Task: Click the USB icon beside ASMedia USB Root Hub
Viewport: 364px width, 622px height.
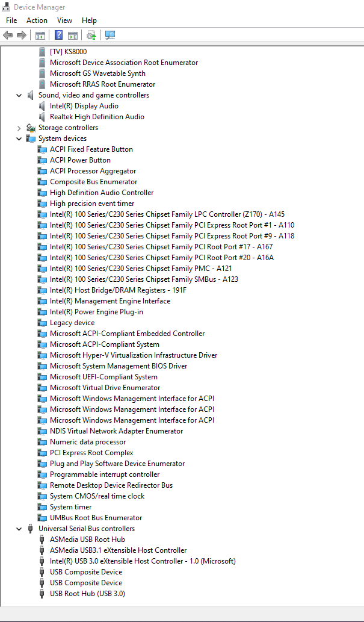Action: 42,540
